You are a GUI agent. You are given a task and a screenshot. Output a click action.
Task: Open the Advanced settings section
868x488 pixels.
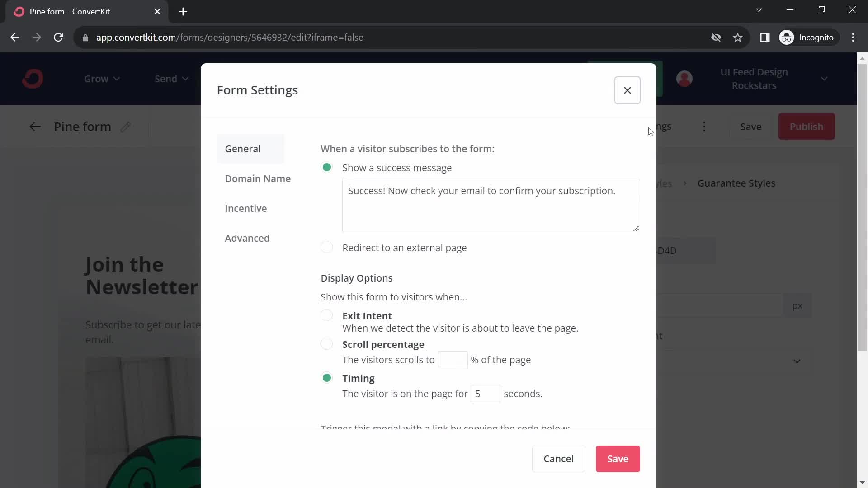(x=247, y=238)
